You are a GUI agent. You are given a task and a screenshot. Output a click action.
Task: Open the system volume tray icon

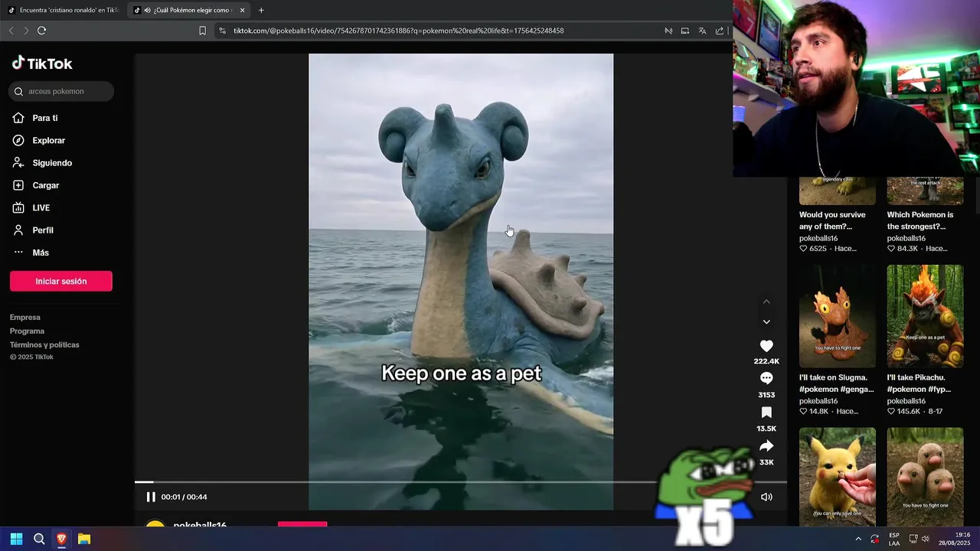tap(925, 539)
